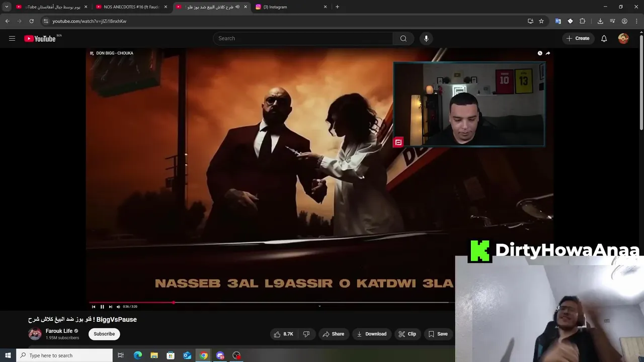Go back in browser history
644x362 pixels.
click(x=7, y=21)
